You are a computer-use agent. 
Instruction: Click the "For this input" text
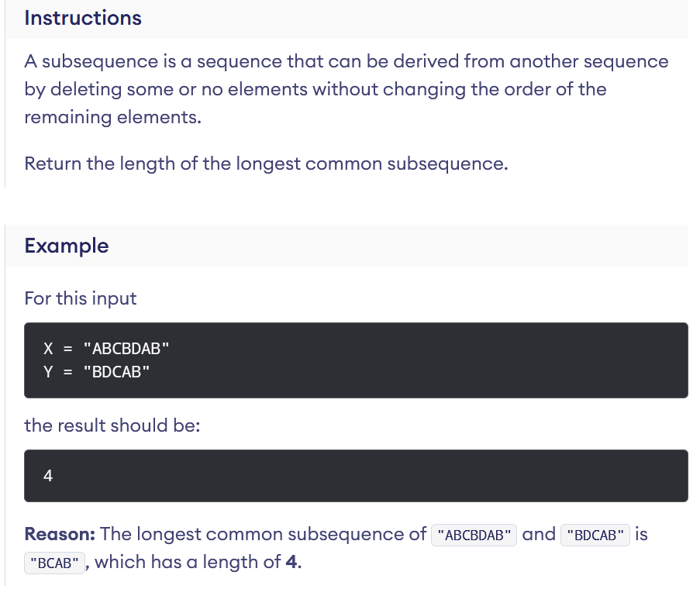[x=81, y=298]
